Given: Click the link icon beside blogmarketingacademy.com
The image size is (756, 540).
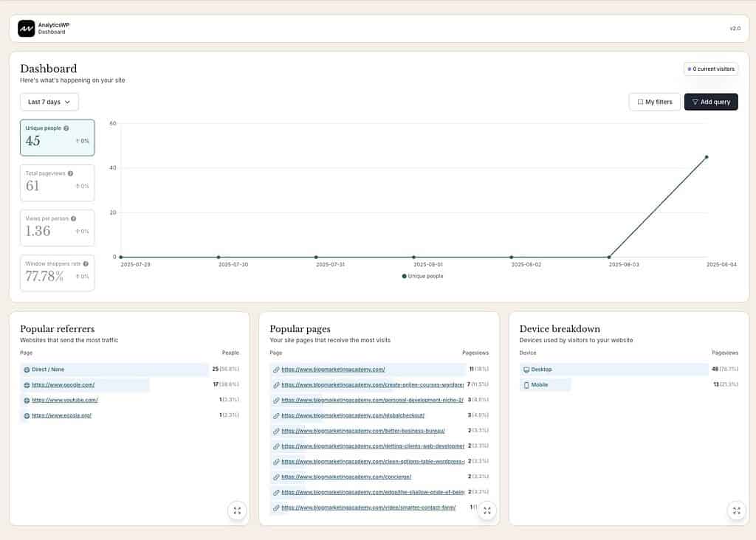Looking at the screenshot, I should click(x=275, y=369).
